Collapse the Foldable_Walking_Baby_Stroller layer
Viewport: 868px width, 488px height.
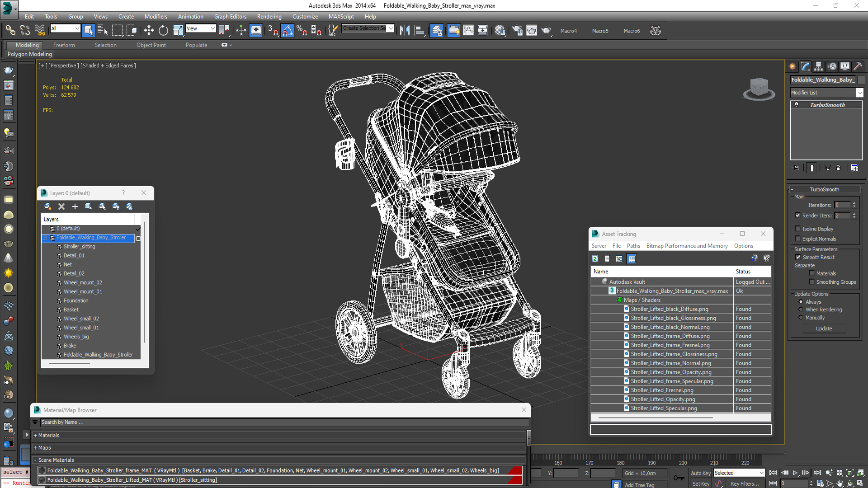(45, 238)
